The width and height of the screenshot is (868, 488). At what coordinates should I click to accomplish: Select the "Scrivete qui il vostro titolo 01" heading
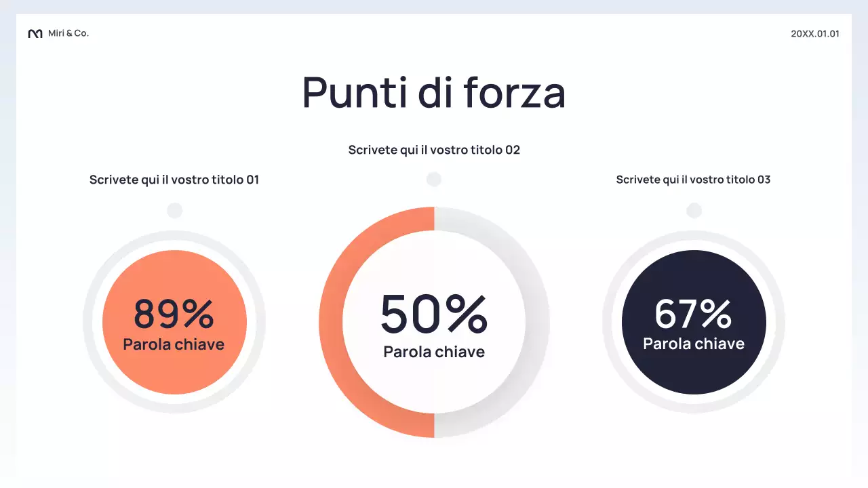(174, 180)
